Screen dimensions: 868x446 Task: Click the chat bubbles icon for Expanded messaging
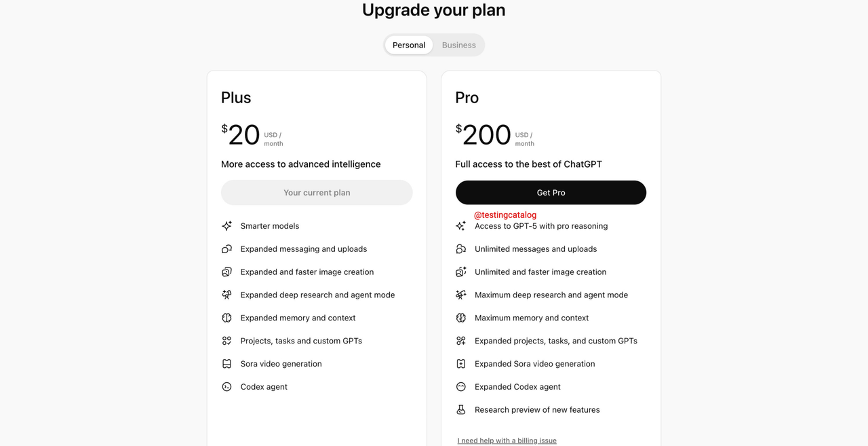[226, 249]
